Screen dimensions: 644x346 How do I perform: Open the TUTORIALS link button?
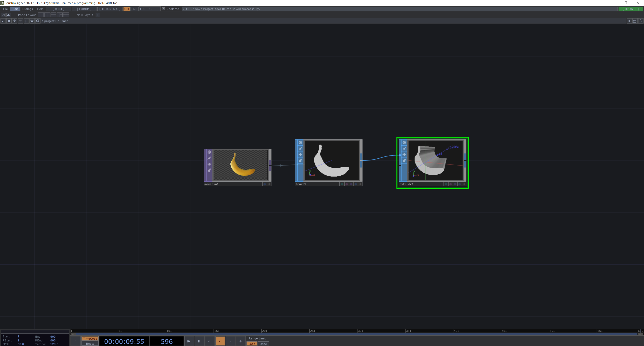[110, 9]
